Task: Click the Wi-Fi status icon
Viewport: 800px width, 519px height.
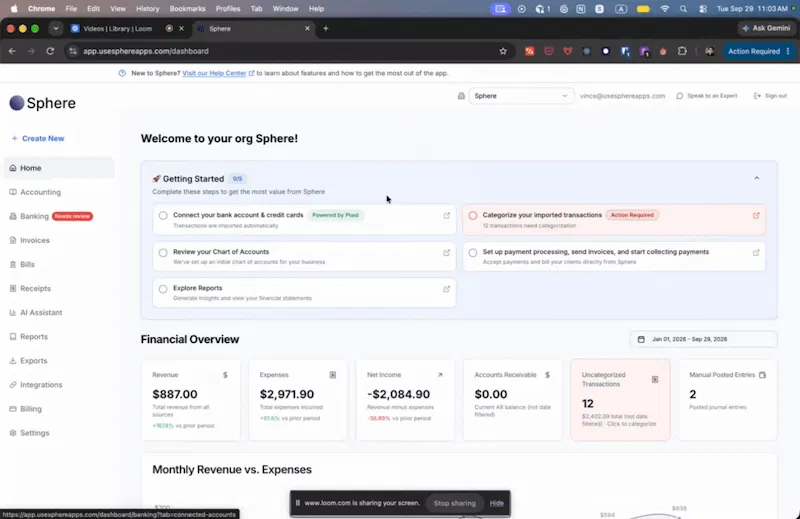Action: [x=664, y=9]
